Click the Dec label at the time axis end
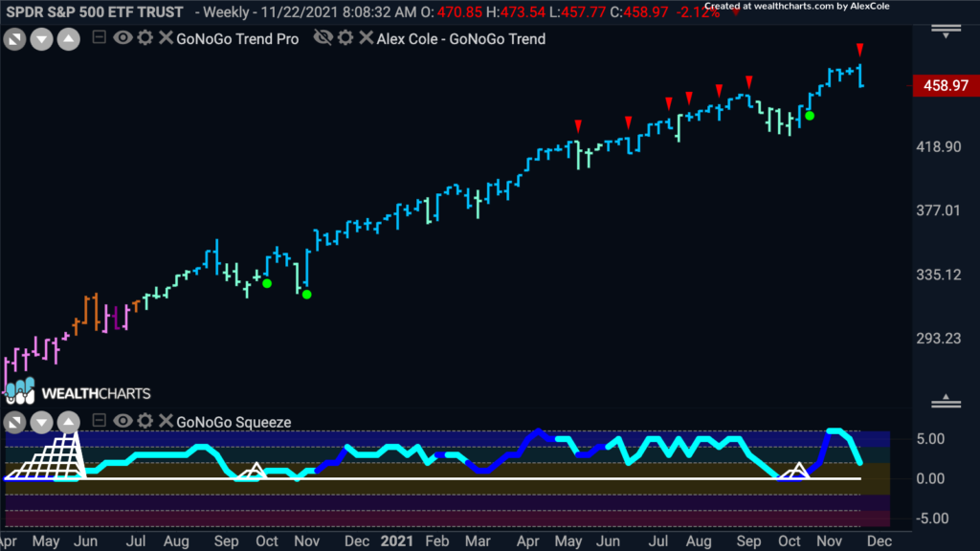Viewport: 980px width, 551px height. click(x=879, y=540)
